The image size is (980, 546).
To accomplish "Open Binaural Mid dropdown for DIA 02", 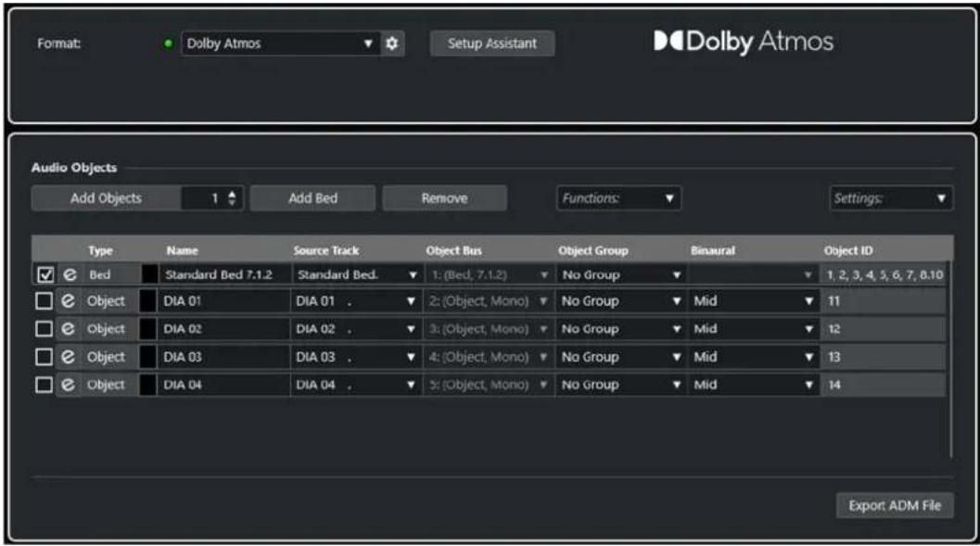I will 753,328.
